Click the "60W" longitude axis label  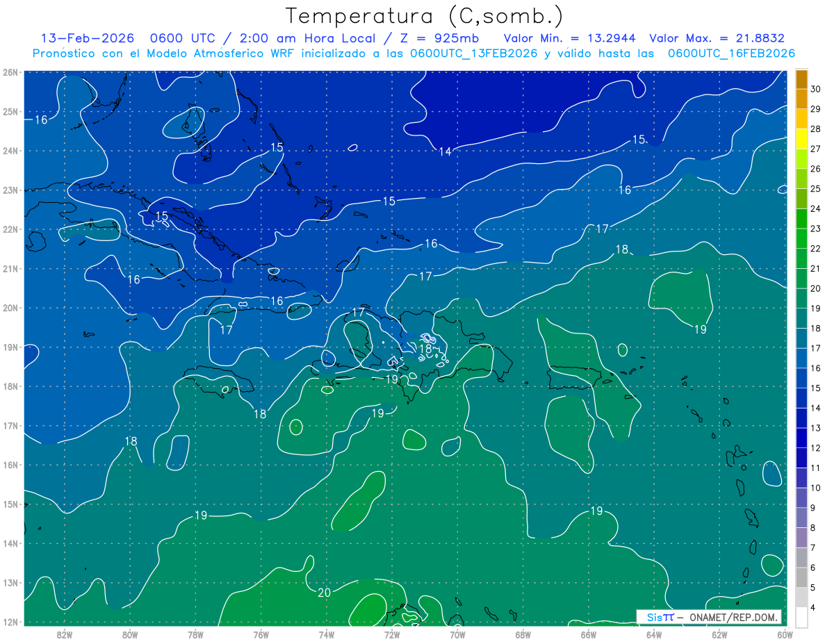pyautogui.click(x=785, y=634)
